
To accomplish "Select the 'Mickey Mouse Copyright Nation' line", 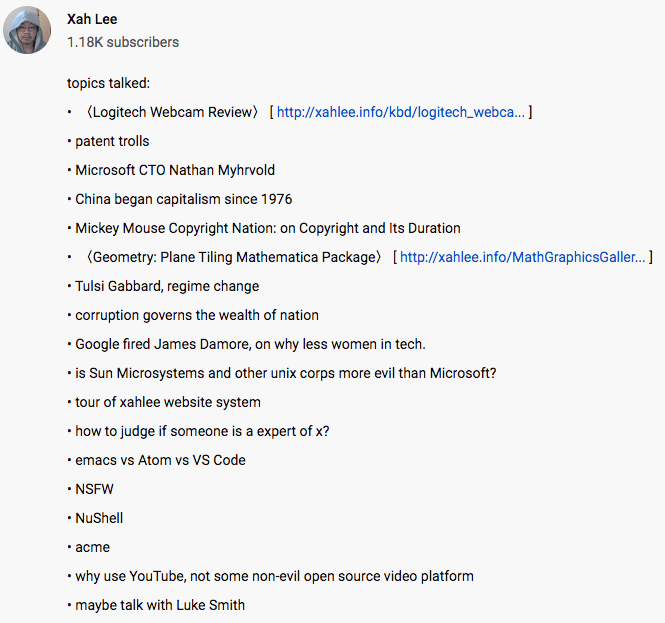I will coord(264,228).
